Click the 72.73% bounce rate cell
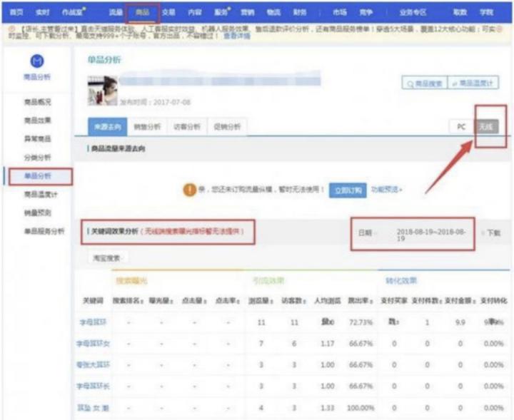 (361, 322)
